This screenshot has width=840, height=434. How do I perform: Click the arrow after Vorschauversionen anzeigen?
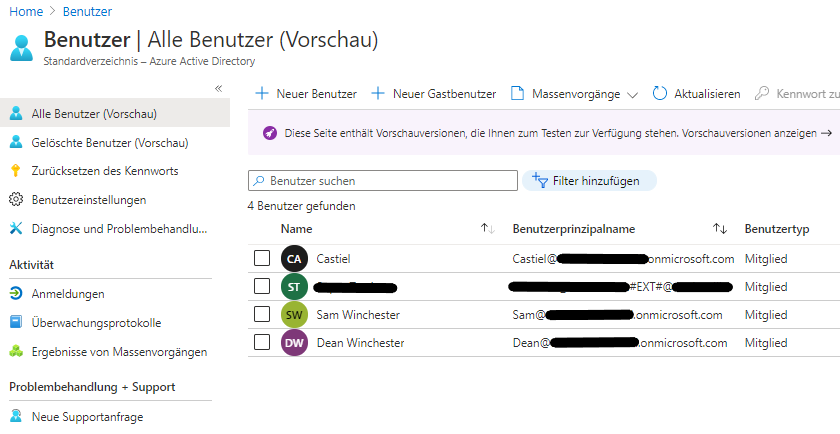[827, 133]
